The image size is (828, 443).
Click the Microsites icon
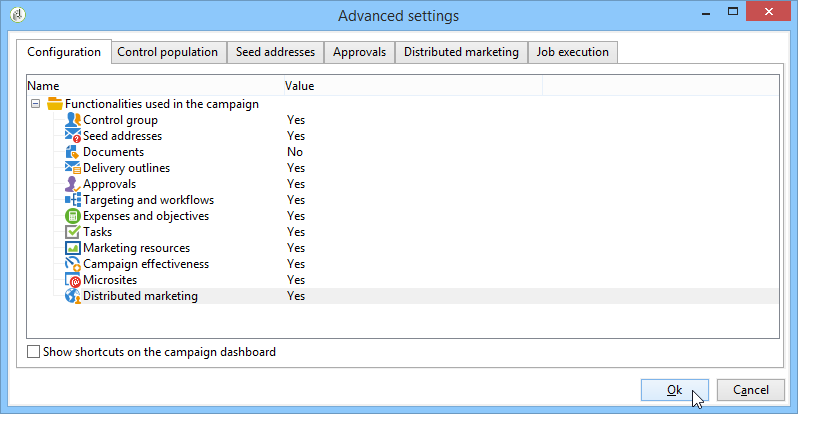72,280
